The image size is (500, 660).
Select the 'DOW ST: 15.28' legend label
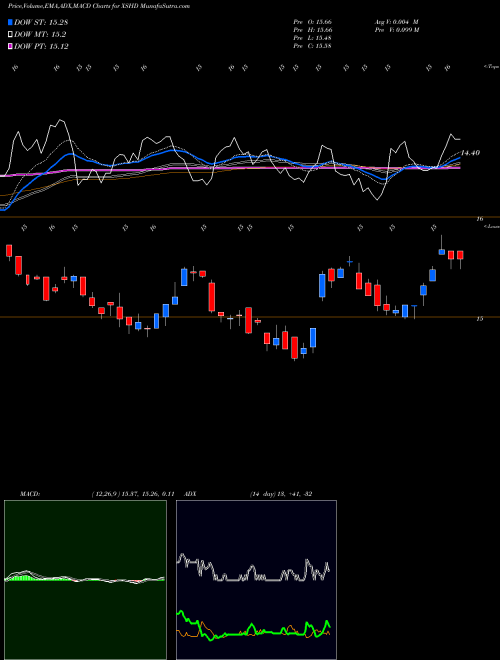click(41, 22)
